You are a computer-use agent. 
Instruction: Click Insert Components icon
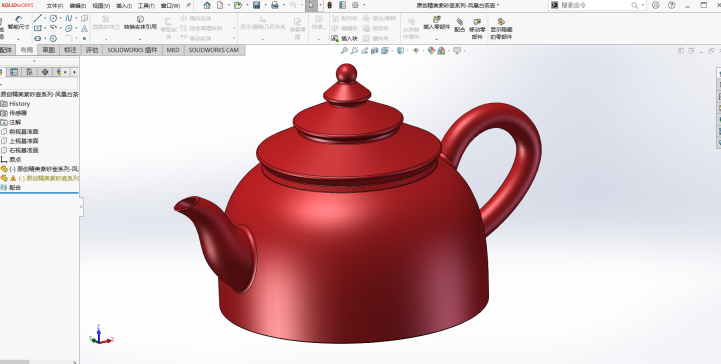[437, 23]
